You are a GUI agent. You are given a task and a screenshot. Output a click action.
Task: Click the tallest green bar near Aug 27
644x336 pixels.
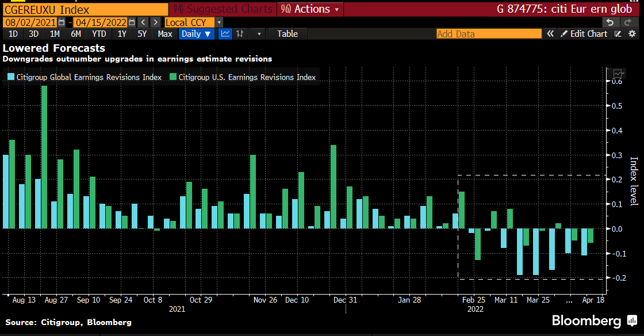click(x=44, y=157)
